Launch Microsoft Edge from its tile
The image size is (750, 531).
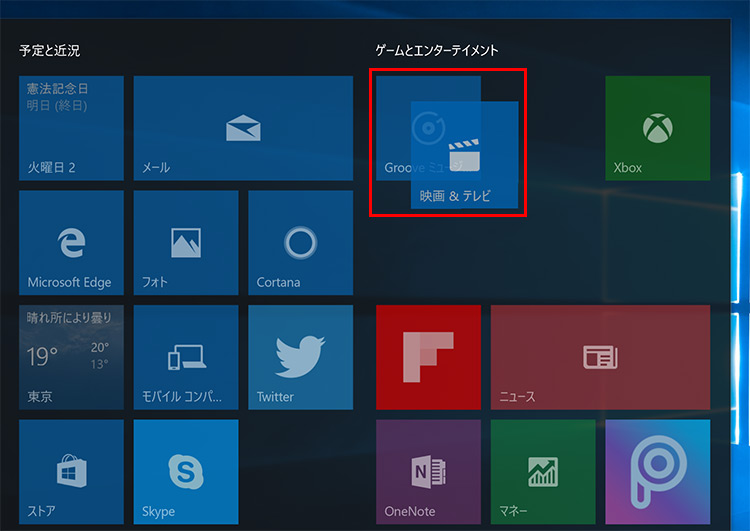(71, 242)
